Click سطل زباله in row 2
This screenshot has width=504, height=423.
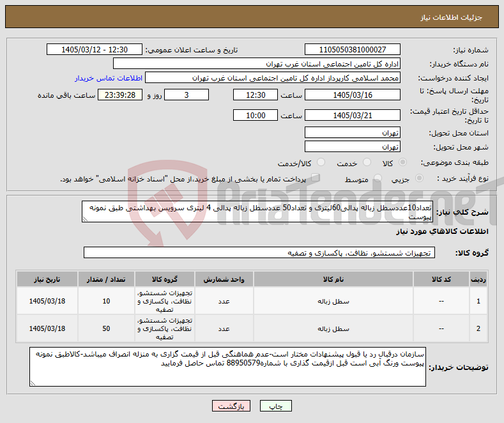(x=333, y=328)
